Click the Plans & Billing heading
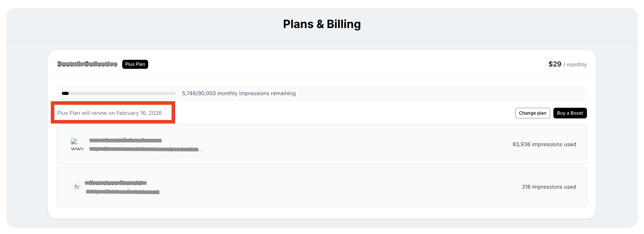 point(322,24)
